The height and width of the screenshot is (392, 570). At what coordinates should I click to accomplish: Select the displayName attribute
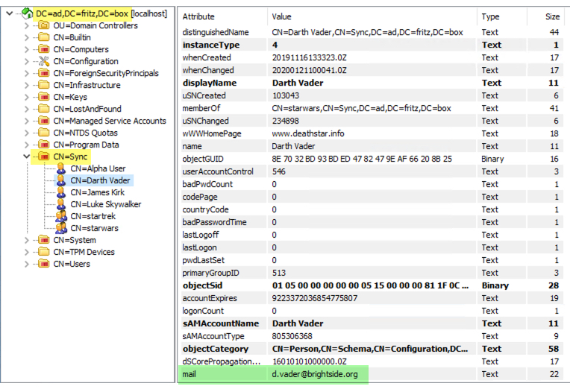click(210, 83)
